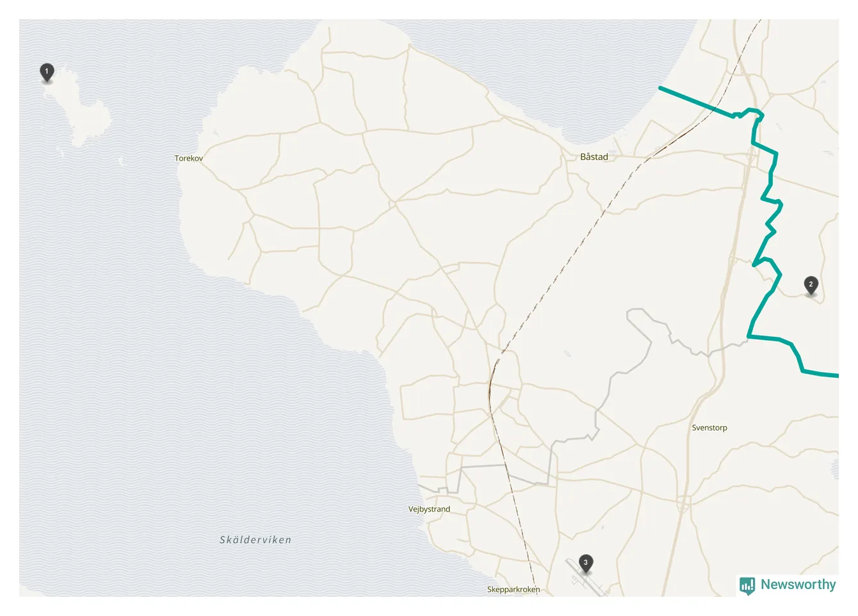Click the teal route line's coastal start
This screenshot has width=858, height=616.
coord(661,88)
